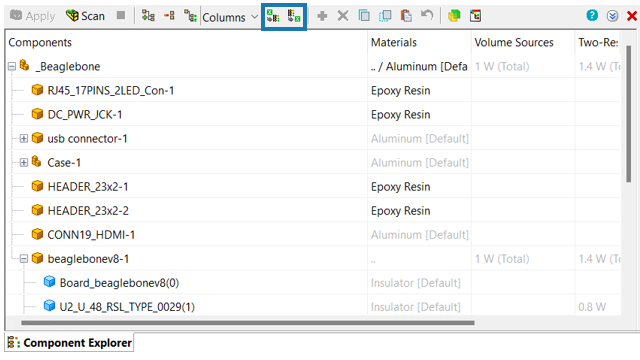Click the Copy icon

[x=364, y=16]
